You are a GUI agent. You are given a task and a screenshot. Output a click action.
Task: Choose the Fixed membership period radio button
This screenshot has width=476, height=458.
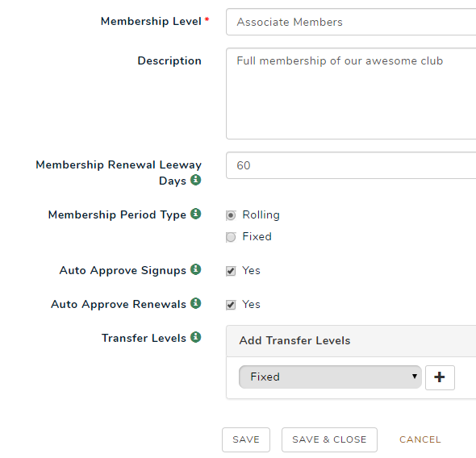(231, 237)
